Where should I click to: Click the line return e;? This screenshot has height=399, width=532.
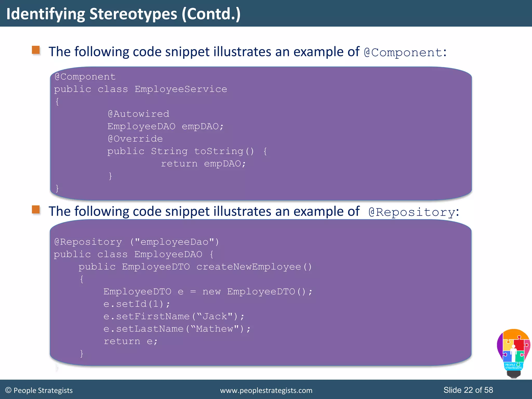(x=131, y=341)
